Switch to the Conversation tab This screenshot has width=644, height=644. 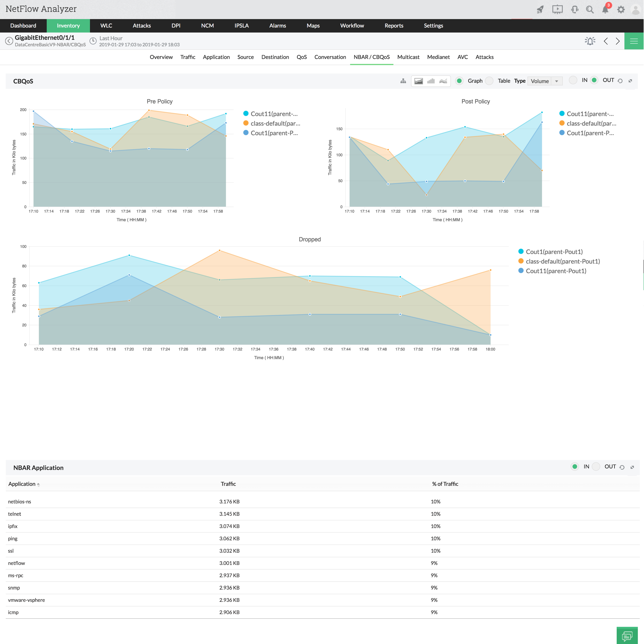click(x=330, y=57)
